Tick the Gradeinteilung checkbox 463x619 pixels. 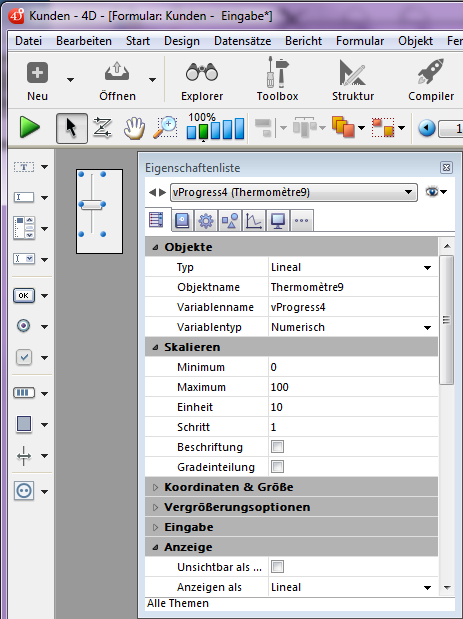(x=277, y=467)
